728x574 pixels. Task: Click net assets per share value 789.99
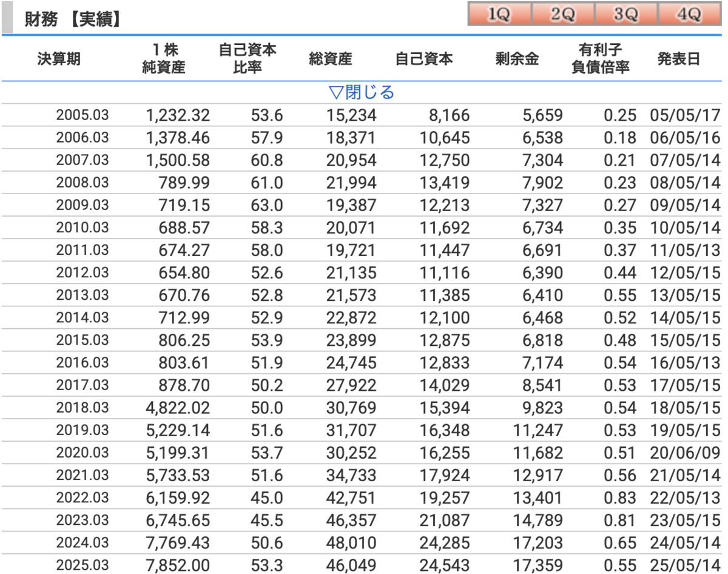point(183,183)
